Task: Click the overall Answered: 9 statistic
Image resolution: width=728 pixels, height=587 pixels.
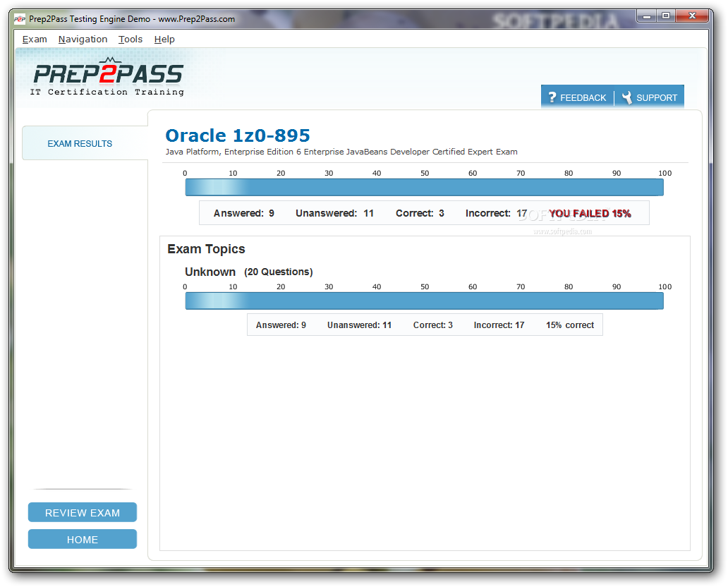Action: 244,213
